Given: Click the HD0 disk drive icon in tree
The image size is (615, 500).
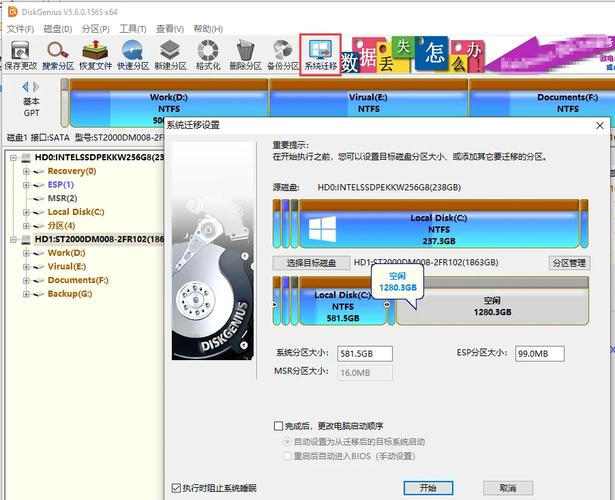Looking at the screenshot, I should point(26,158).
